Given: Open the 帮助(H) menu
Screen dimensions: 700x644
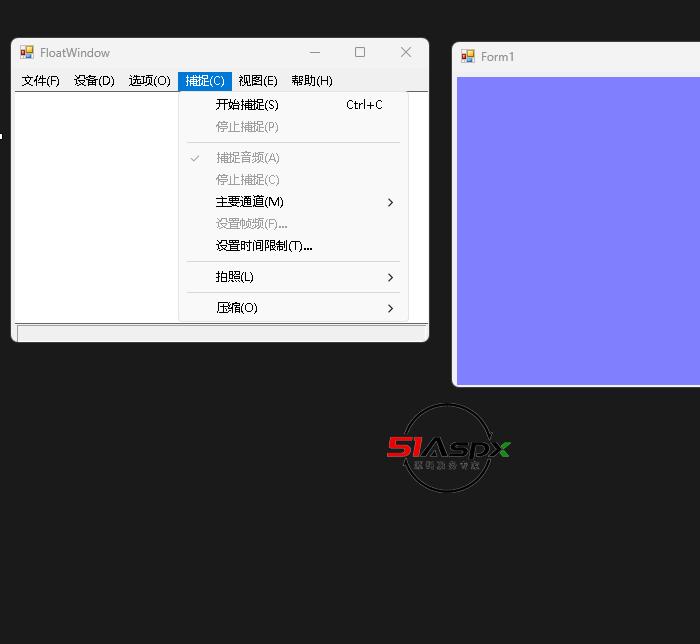Looking at the screenshot, I should 312,81.
